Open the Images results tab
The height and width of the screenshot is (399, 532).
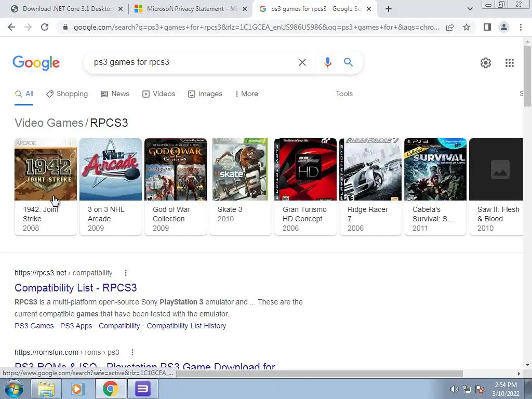[205, 94]
